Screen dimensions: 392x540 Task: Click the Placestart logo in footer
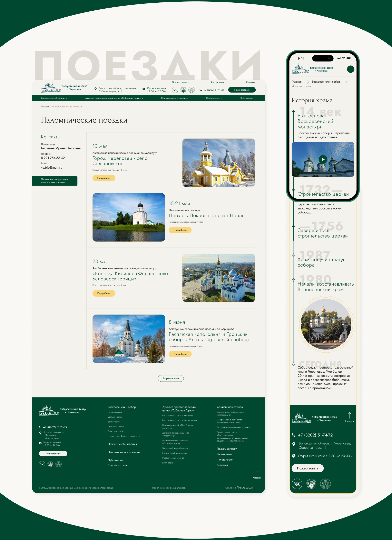point(245,488)
